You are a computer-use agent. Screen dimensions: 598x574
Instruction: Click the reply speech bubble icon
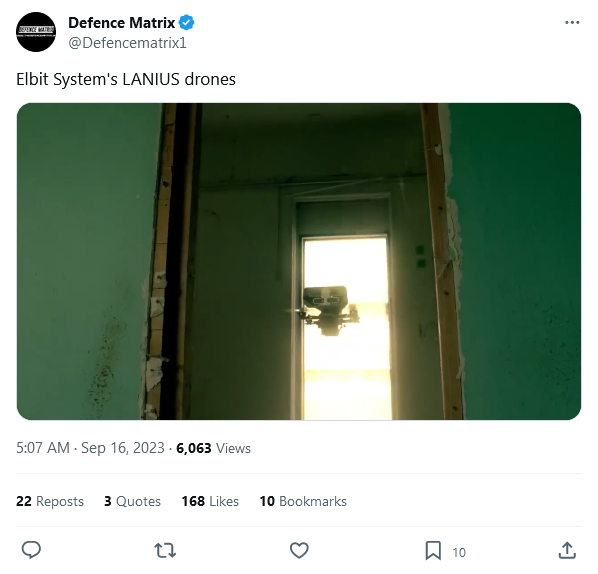[31, 550]
